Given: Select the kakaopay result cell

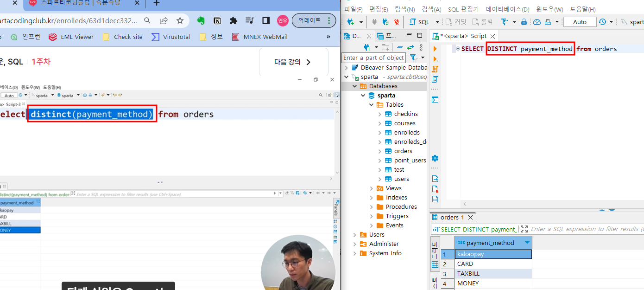Looking at the screenshot, I should (493, 254).
